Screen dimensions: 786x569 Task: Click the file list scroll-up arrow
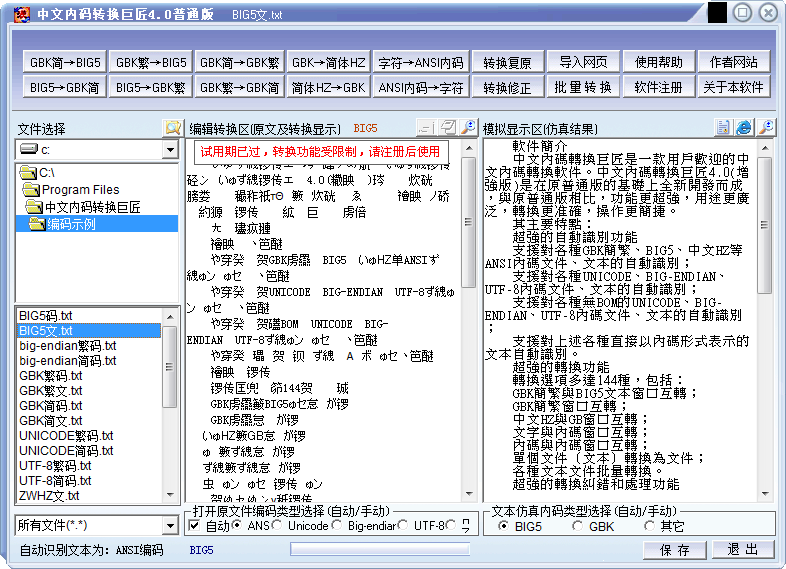click(170, 316)
